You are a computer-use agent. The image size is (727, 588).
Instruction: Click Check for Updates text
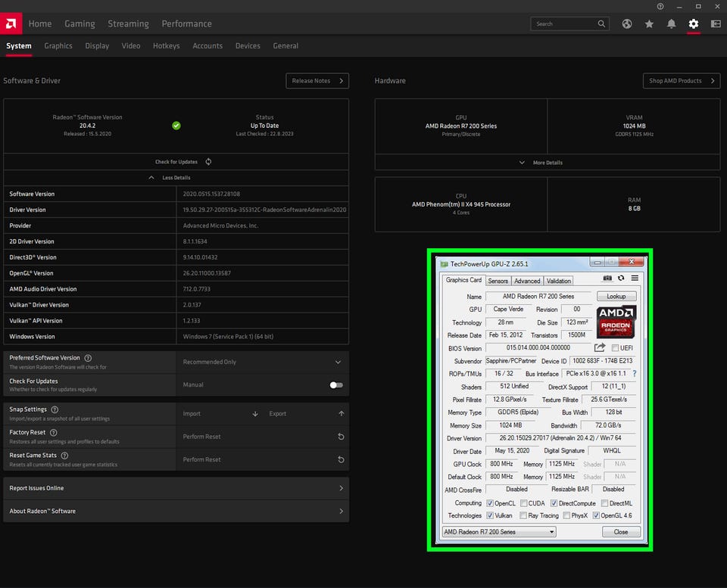[176, 162]
